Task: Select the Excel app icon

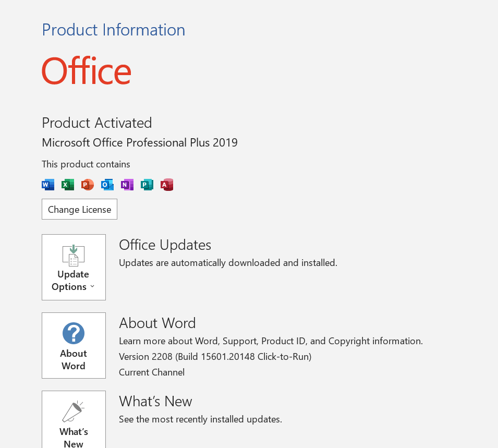Action: click(67, 184)
